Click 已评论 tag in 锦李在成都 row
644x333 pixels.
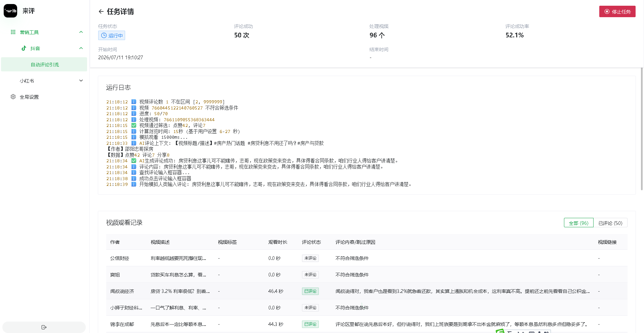click(x=310, y=324)
